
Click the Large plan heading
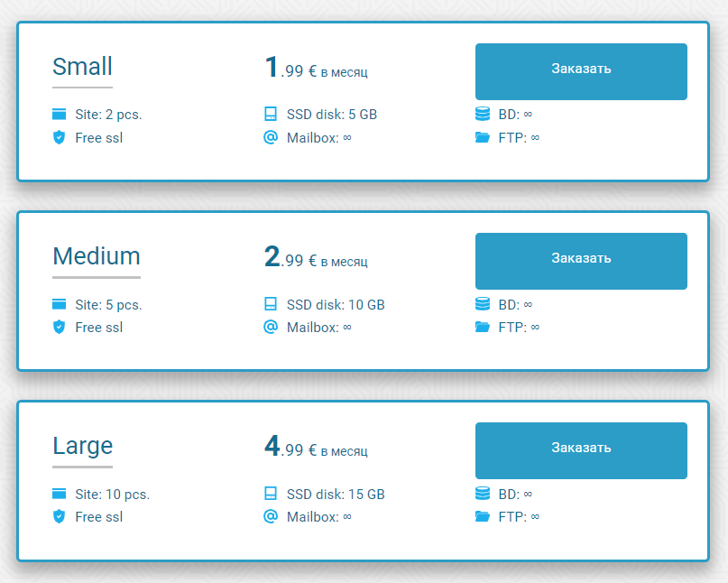[82, 446]
